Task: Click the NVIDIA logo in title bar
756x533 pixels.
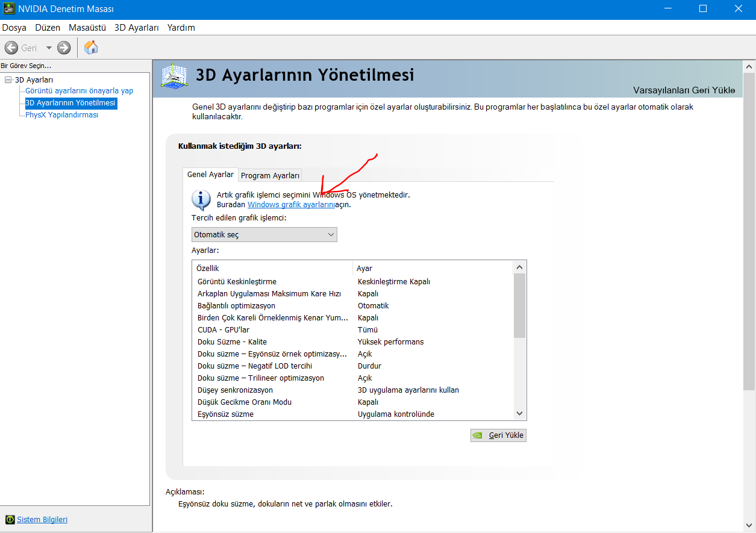Action: coord(8,8)
